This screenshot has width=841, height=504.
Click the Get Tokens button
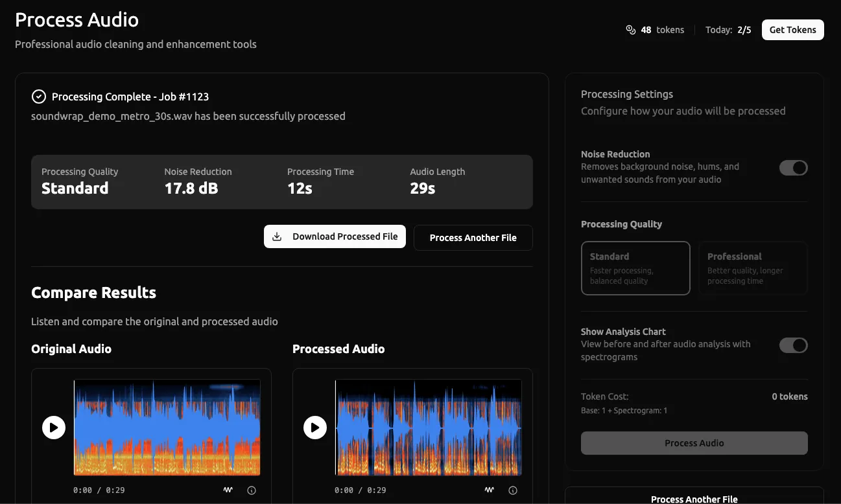point(792,30)
